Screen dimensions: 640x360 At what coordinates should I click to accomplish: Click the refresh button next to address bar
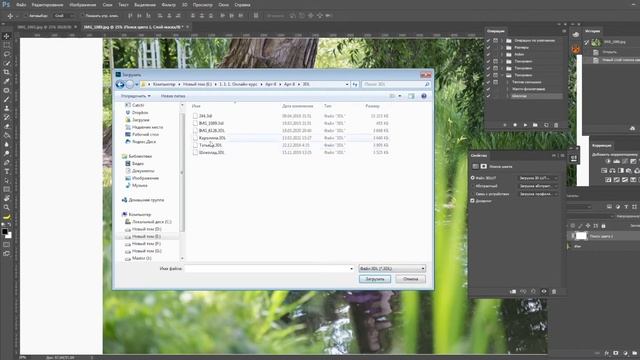(x=355, y=84)
